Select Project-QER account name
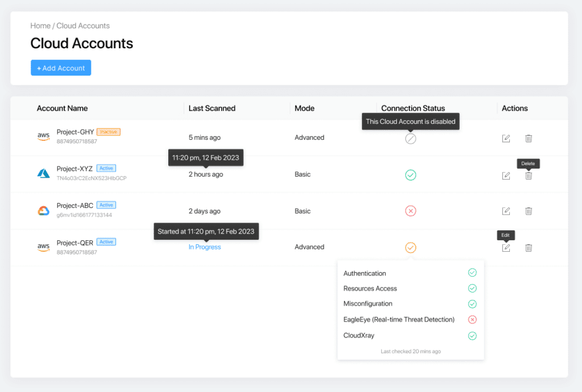 click(x=75, y=243)
